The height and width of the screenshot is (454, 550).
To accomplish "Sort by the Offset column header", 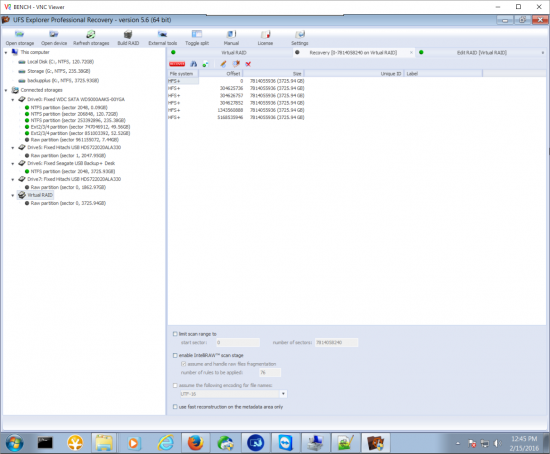I will [221, 73].
